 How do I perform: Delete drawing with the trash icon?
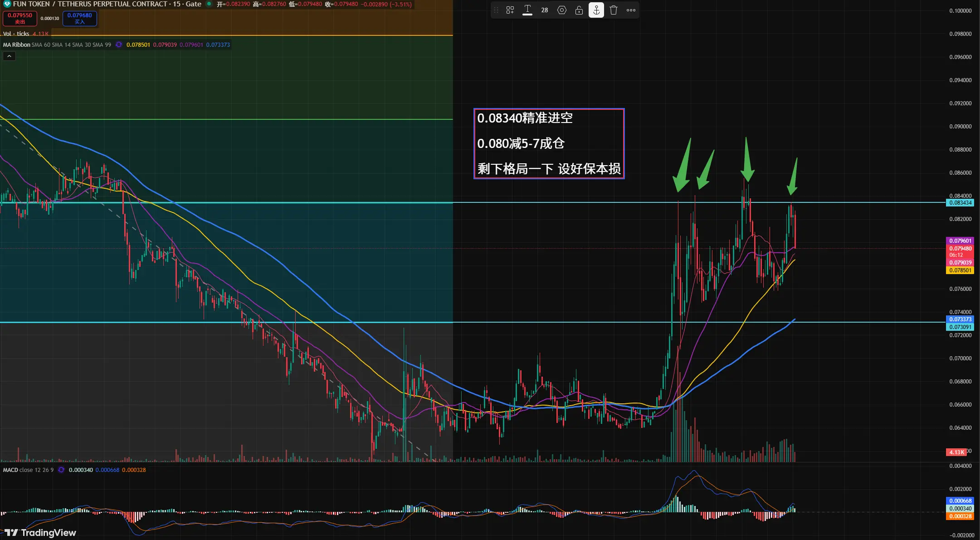click(614, 10)
